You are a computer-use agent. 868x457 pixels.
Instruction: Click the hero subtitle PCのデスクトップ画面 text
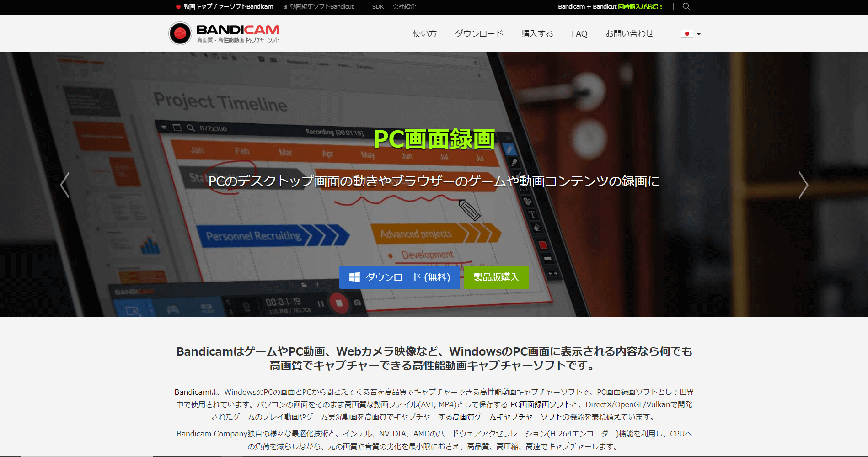pos(434,181)
